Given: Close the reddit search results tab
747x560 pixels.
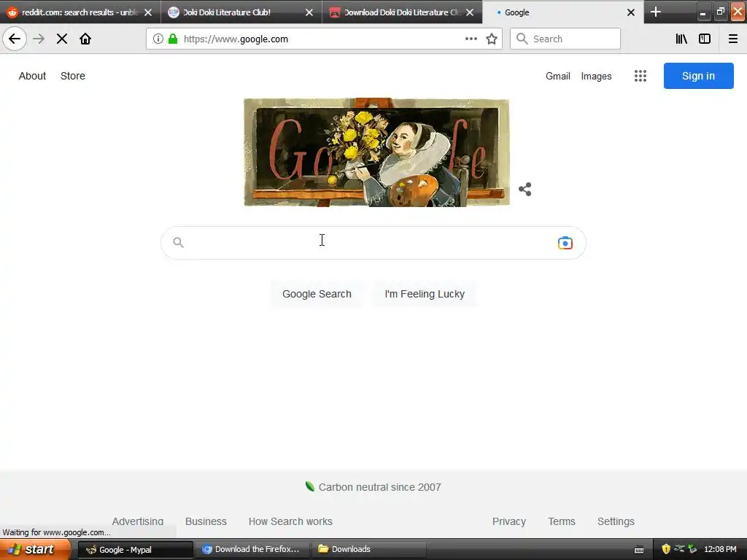Looking at the screenshot, I should pos(148,12).
